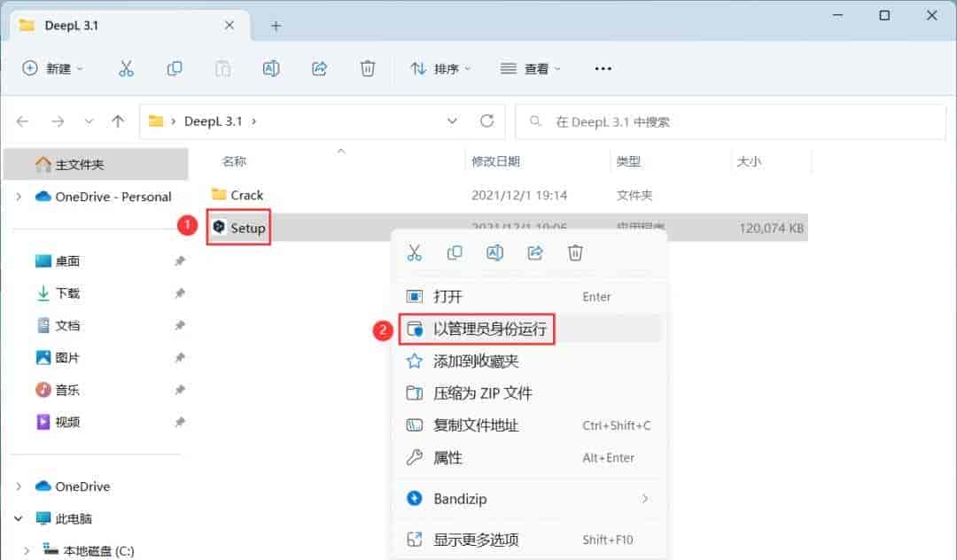Click the pin icon next to 音乐

179,390
